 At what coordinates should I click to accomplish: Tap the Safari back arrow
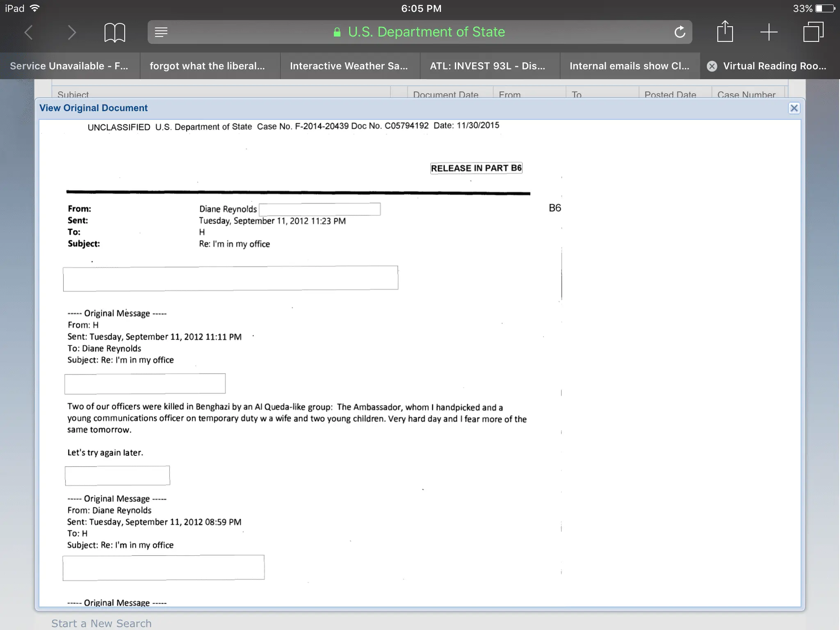[28, 32]
